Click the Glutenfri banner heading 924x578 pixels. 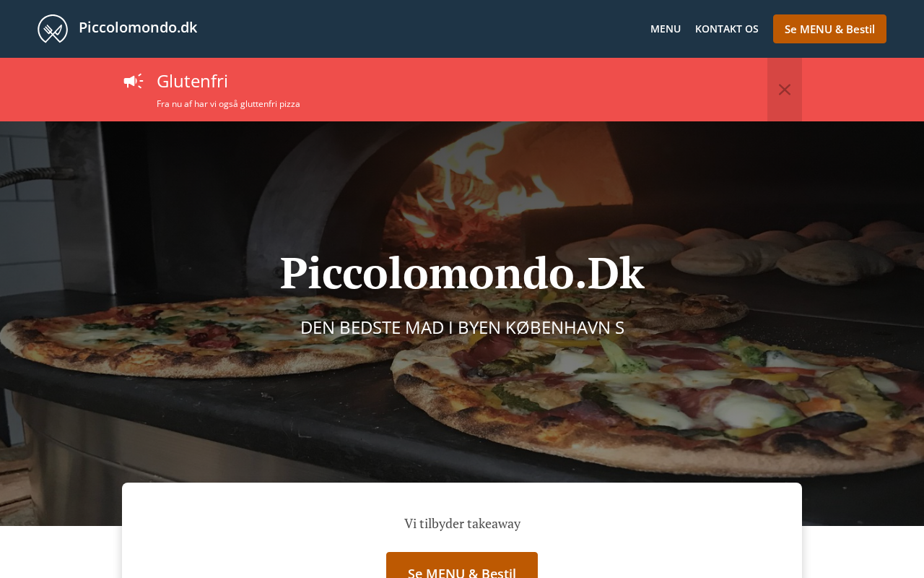(x=192, y=81)
